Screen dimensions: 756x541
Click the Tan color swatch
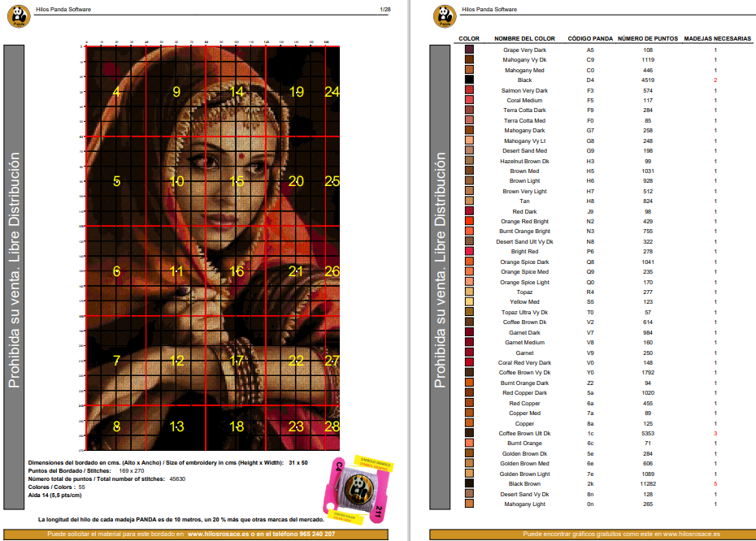click(x=469, y=201)
